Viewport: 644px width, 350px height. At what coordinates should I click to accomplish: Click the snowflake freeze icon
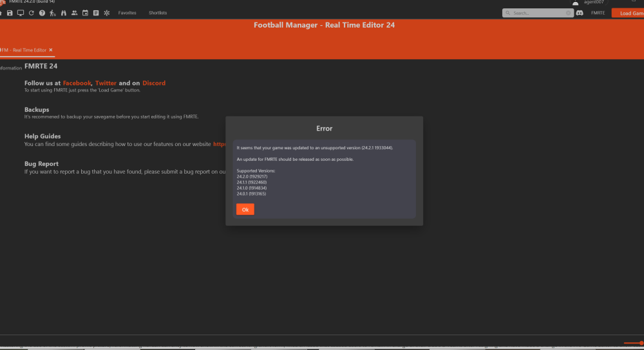pos(107,13)
